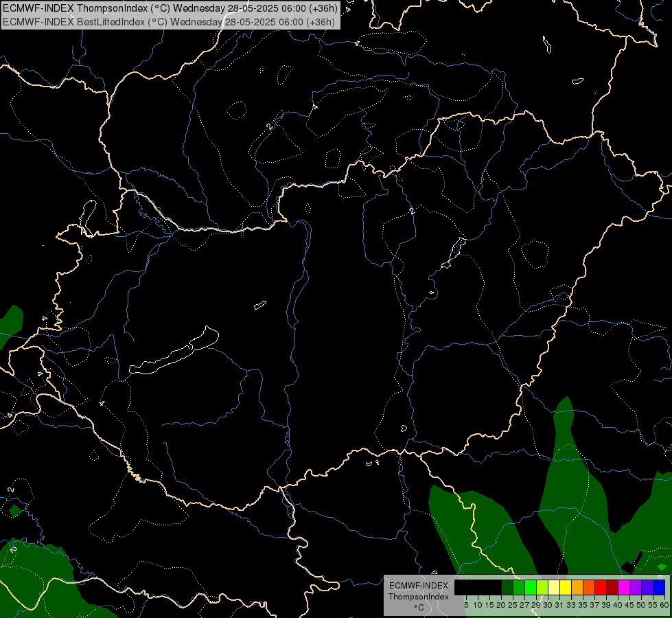This screenshot has height=618, width=672.
Task: Click the legend title ECMWF-INDEX
Action: click(418, 586)
